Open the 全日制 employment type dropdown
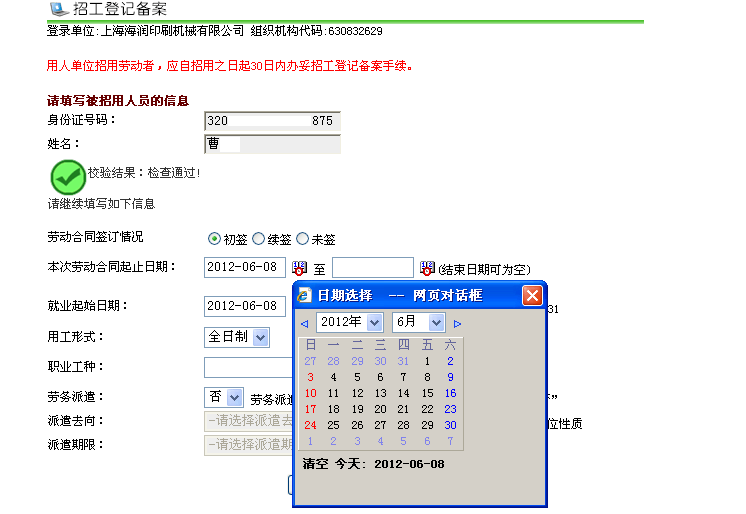Screen dimensions: 746x514 (x=237, y=337)
